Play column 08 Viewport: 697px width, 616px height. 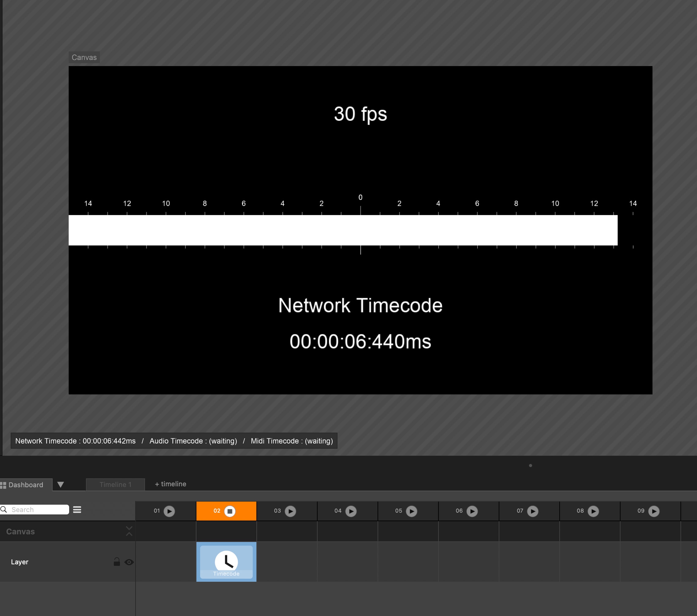pos(593,511)
